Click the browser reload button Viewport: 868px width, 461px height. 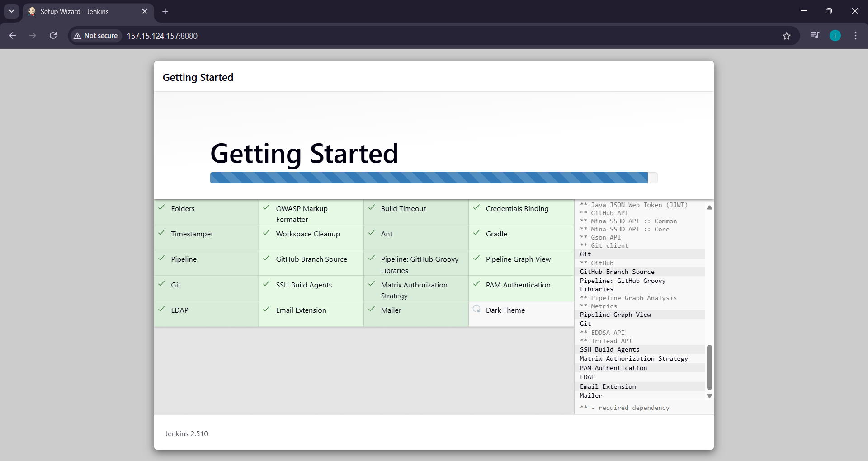pyautogui.click(x=53, y=36)
